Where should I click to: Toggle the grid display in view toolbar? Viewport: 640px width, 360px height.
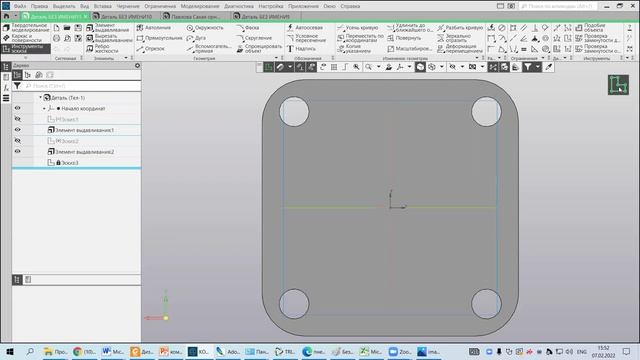tap(334, 67)
